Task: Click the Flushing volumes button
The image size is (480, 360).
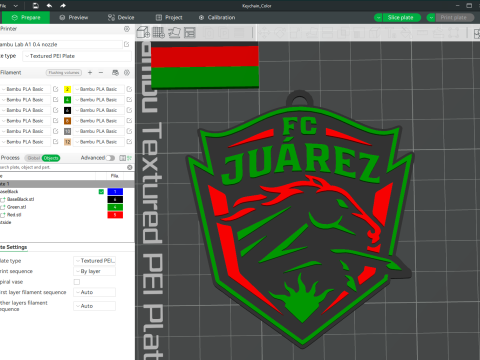Action: (64, 72)
